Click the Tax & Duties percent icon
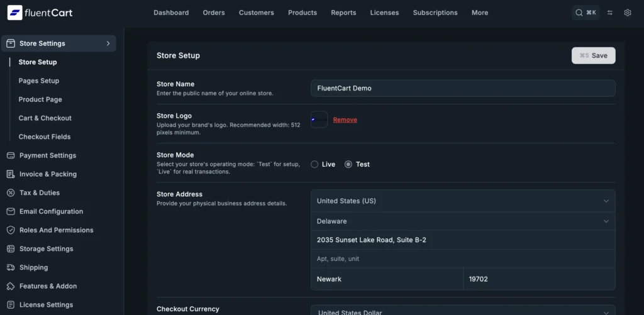Screen dimensions: 644x315 coord(11,193)
